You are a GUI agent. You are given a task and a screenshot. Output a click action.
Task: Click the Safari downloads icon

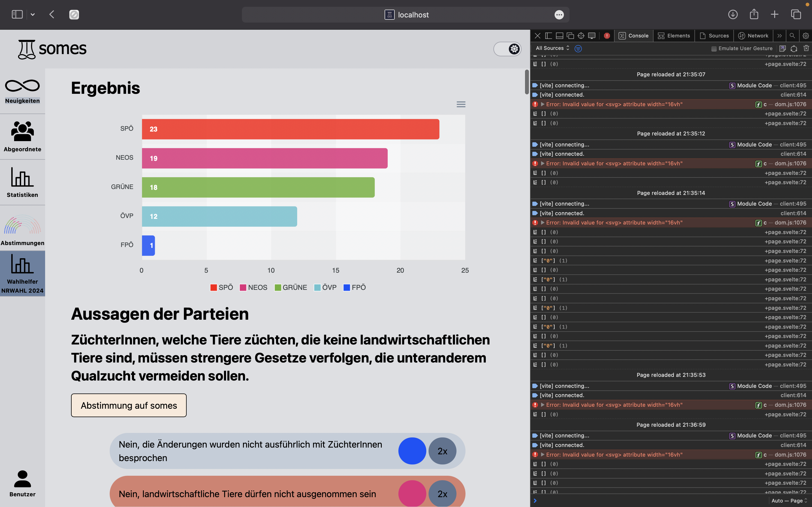point(732,14)
